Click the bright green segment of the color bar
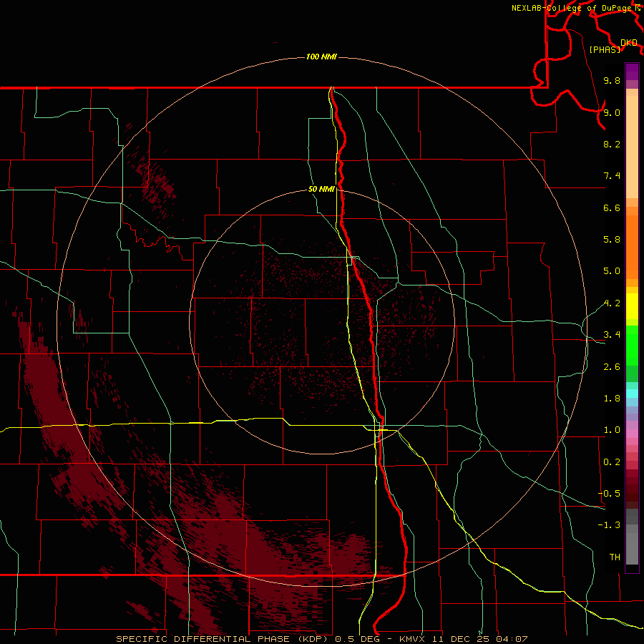Viewport: 644px width, 644px height. (x=632, y=346)
